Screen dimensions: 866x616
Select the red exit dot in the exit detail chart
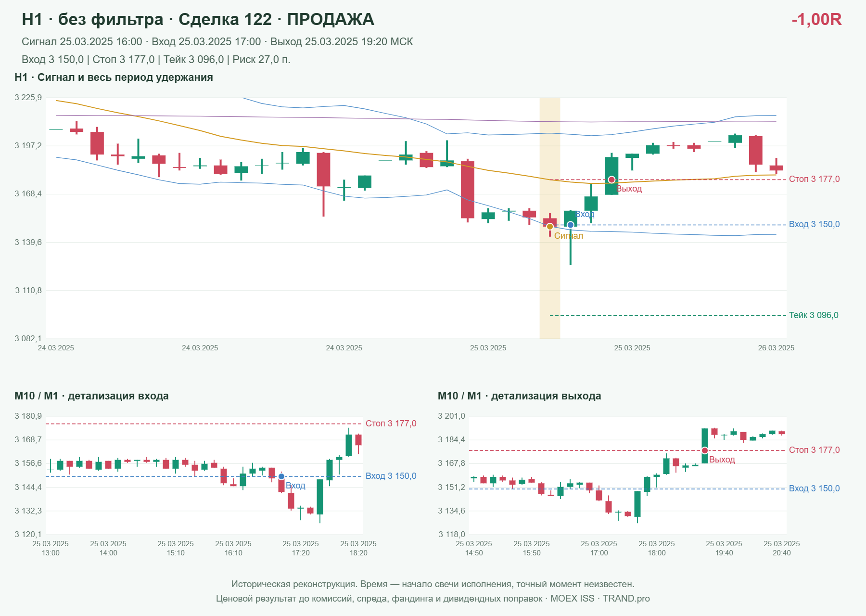tap(705, 450)
